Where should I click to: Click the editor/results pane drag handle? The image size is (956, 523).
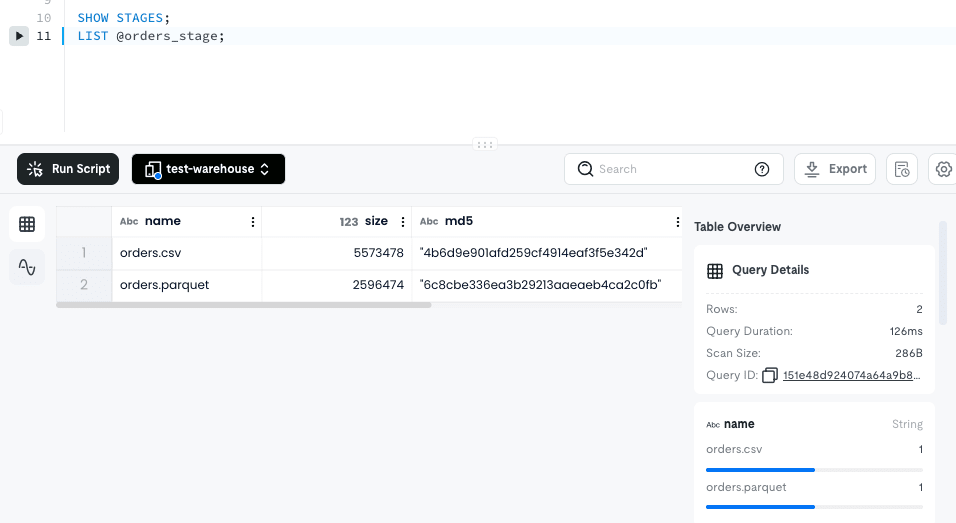[x=485, y=144]
